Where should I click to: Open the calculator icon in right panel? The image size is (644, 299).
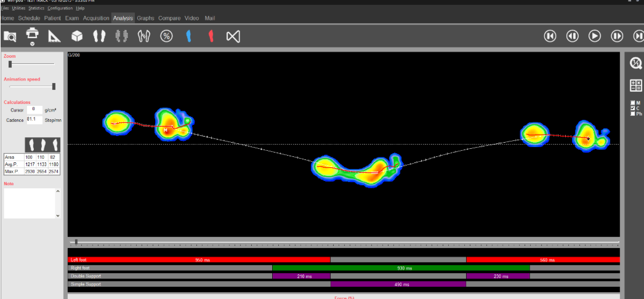tap(636, 86)
